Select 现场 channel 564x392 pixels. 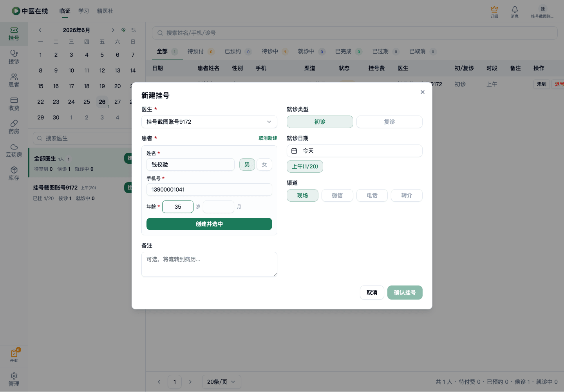[x=302, y=195]
